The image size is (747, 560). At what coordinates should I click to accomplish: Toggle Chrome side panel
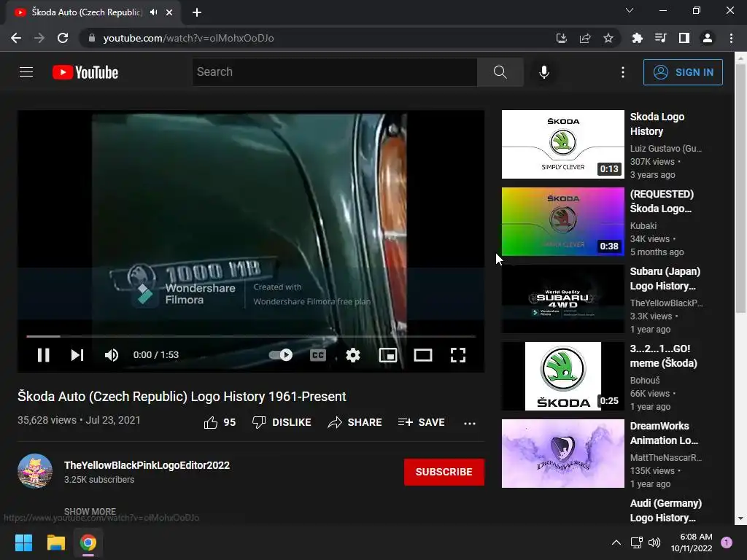pyautogui.click(x=684, y=38)
